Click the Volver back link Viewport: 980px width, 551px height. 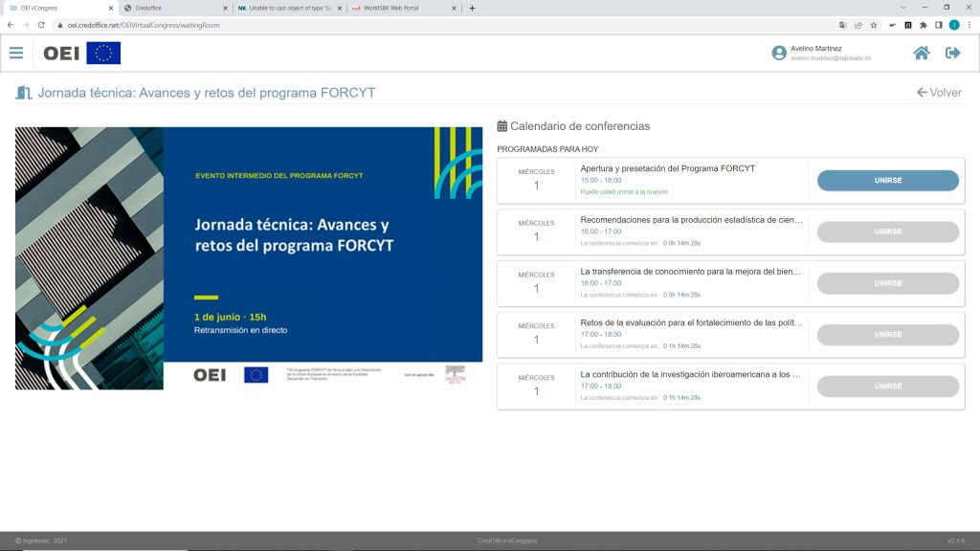point(939,93)
